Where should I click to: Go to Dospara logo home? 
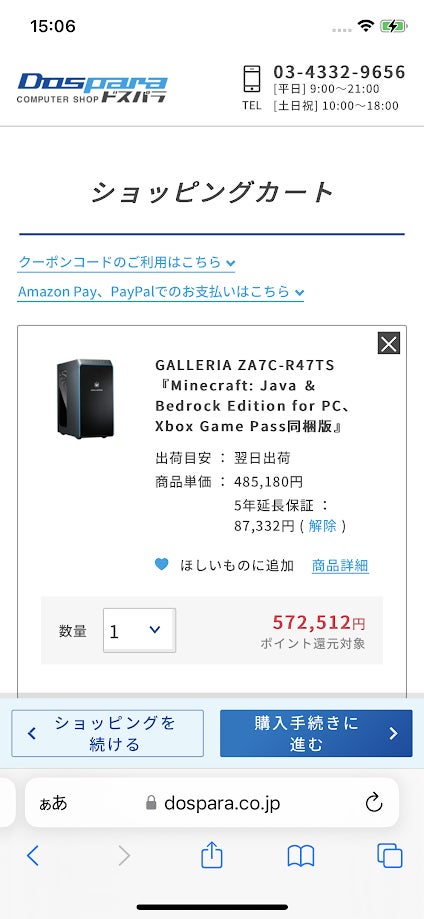tap(92, 88)
